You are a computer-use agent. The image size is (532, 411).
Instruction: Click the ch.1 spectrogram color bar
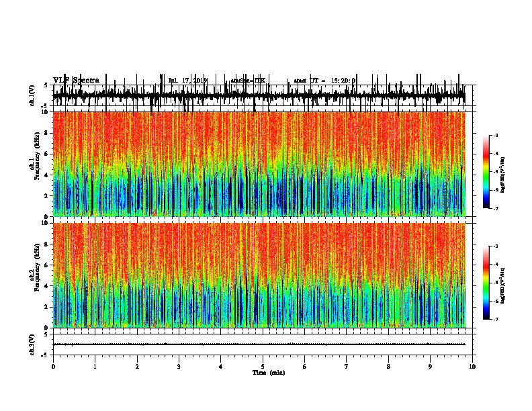coord(486,172)
